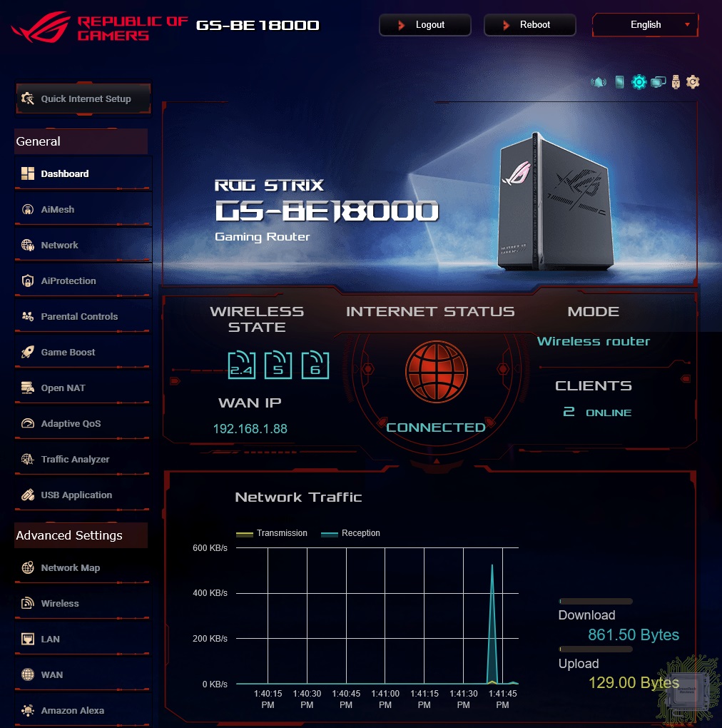This screenshot has width=722, height=728.
Task: Open the Dashboard page
Action: click(x=83, y=173)
